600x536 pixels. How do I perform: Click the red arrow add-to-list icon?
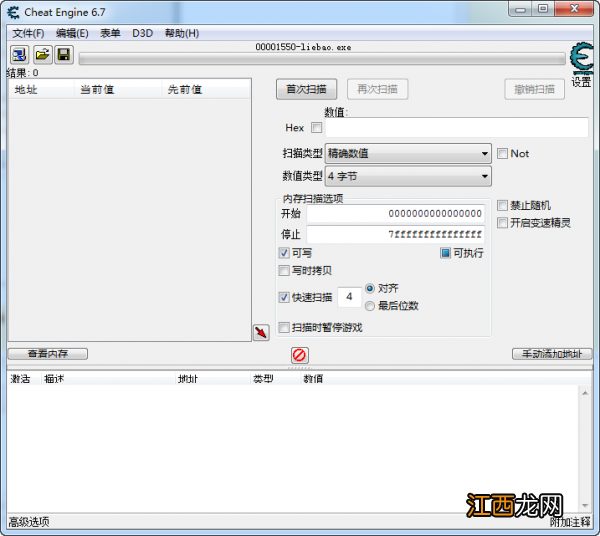tap(261, 332)
